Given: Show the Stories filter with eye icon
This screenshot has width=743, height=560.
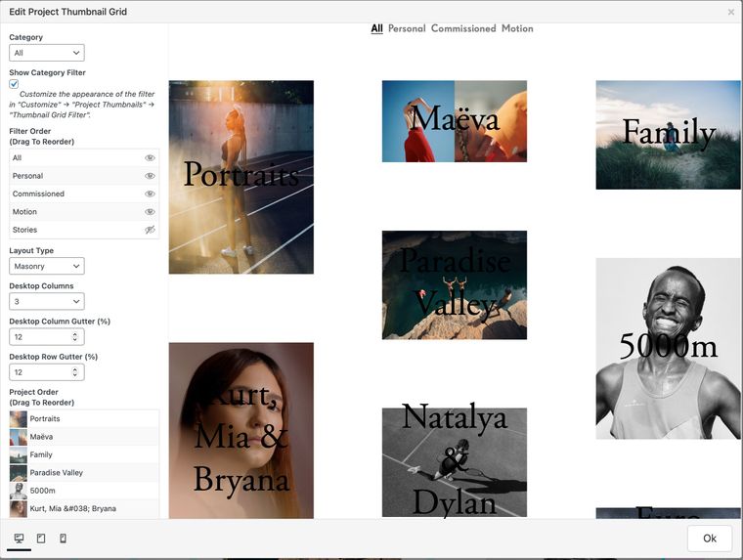Looking at the screenshot, I should click(150, 230).
